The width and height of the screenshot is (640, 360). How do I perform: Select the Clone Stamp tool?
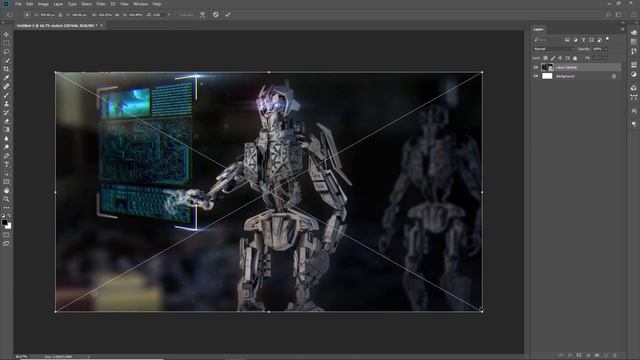pos(6,104)
